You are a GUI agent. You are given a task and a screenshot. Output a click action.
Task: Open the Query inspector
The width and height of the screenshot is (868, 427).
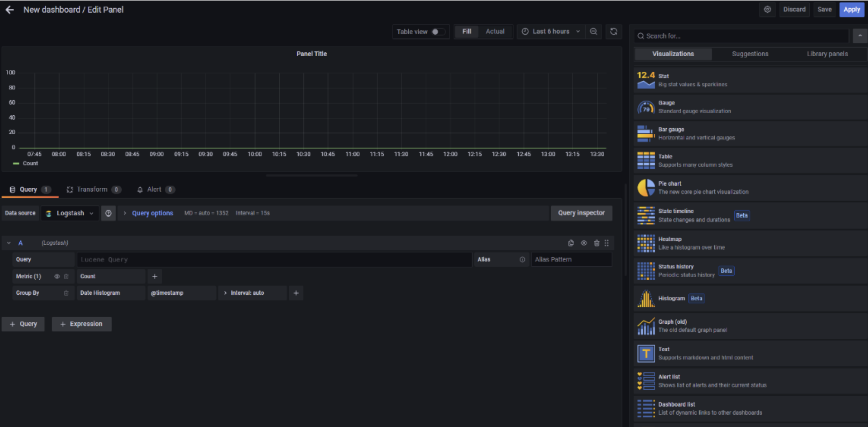[581, 213]
